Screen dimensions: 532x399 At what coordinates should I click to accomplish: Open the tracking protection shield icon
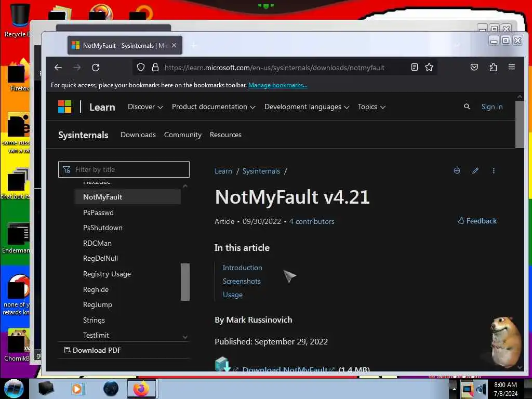[141, 67]
